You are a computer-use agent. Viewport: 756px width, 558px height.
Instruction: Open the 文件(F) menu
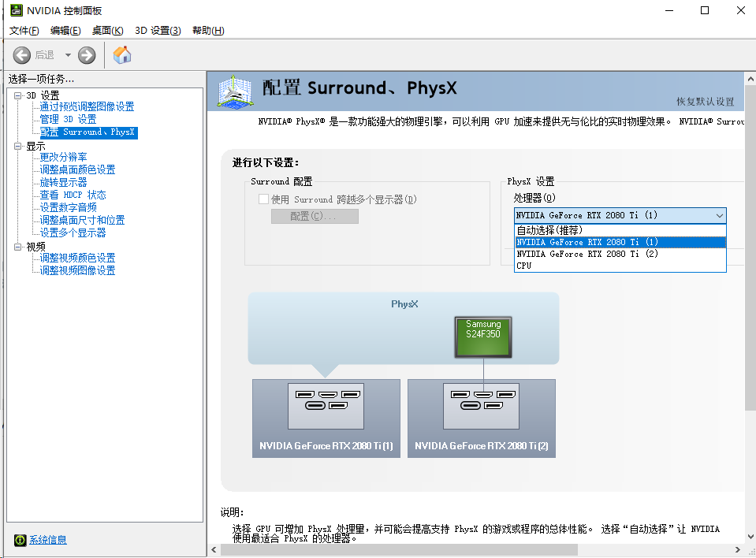point(24,31)
